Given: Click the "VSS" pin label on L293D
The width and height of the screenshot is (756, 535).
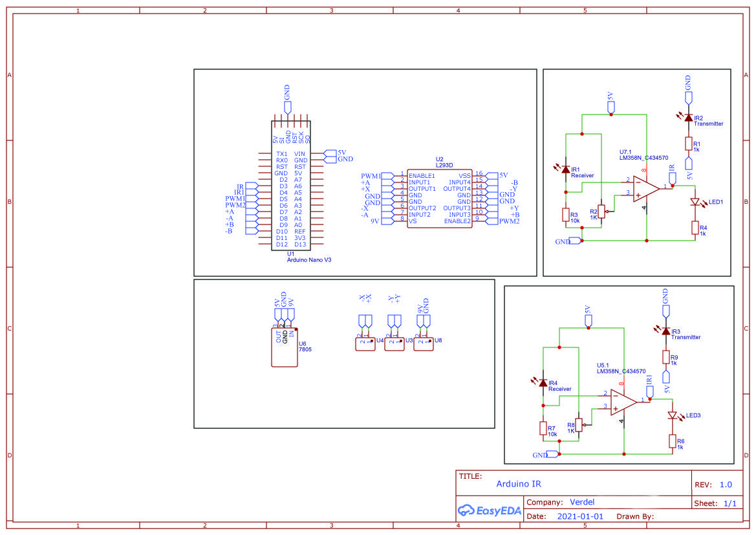Looking at the screenshot, I should 464,176.
